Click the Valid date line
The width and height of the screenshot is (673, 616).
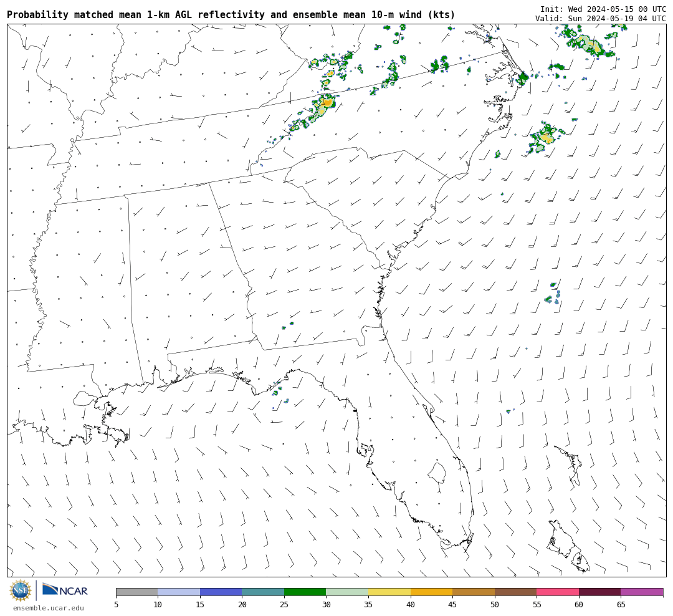click(x=601, y=19)
